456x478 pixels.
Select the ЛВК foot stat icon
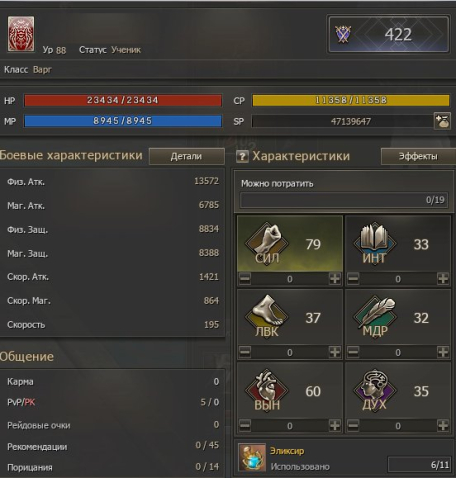pos(267,317)
